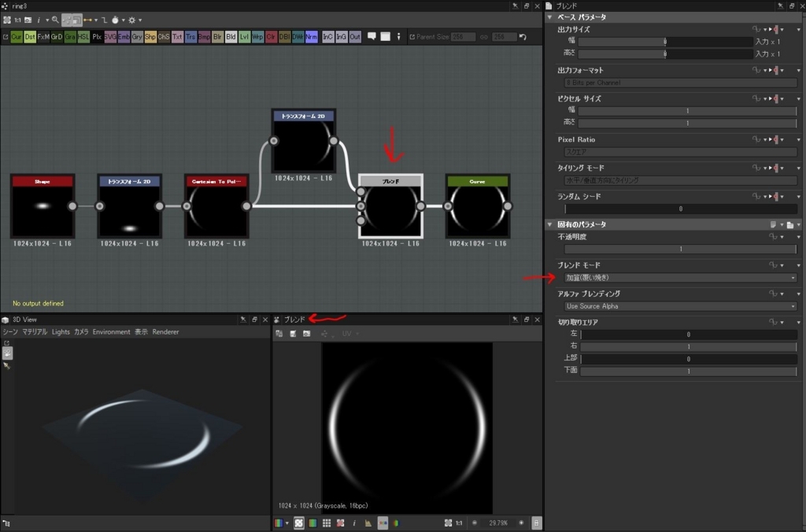
Task: Select the Cartesian To Polar node
Action: point(216,207)
